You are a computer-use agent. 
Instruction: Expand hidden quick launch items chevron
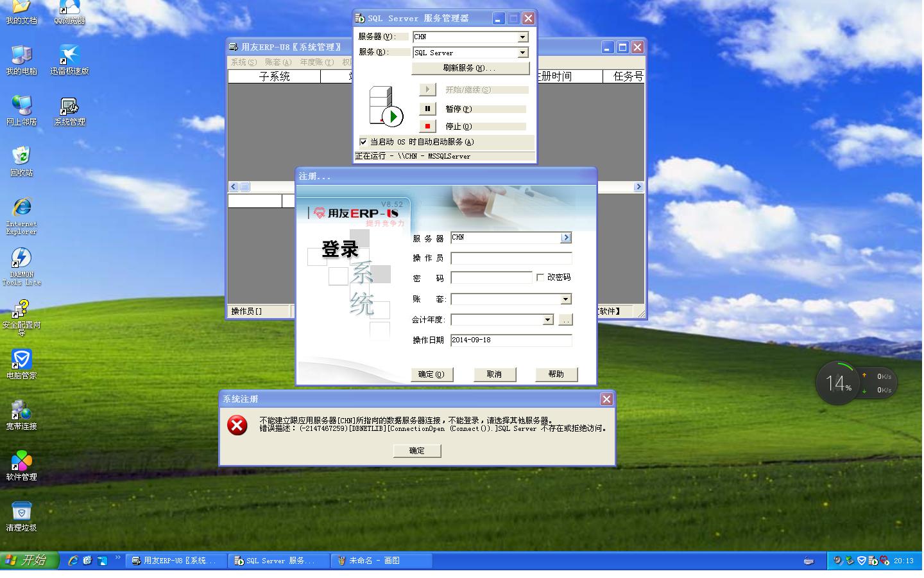coord(118,558)
